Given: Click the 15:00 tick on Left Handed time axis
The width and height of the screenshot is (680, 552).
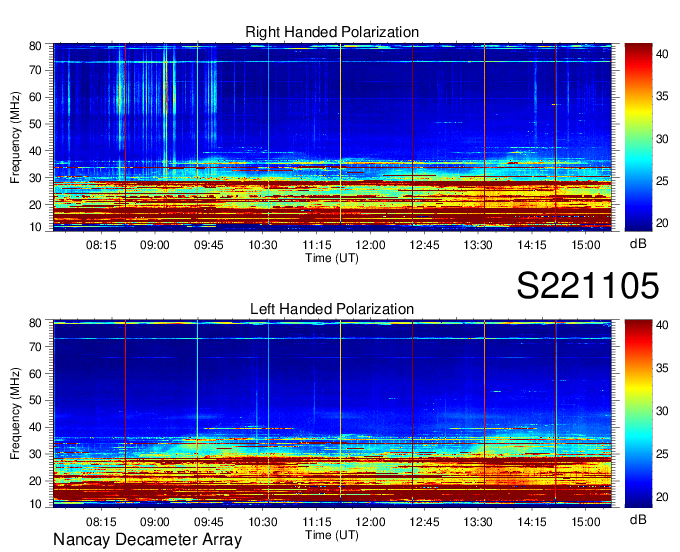Looking at the screenshot, I should (586, 522).
